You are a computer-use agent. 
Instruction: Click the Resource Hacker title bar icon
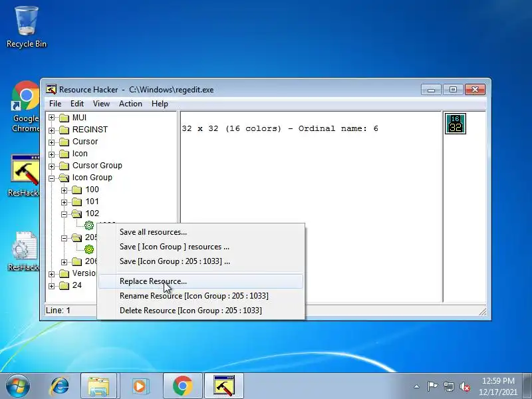coord(51,90)
